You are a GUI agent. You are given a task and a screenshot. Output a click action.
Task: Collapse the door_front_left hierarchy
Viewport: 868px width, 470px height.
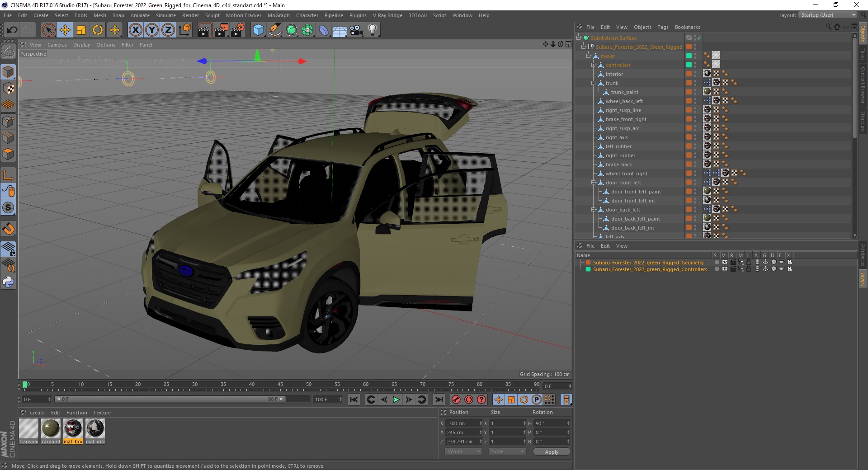pyautogui.click(x=594, y=183)
